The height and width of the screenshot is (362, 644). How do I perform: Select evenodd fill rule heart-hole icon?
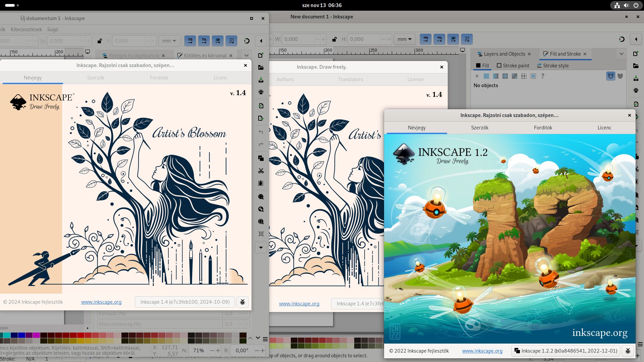(611, 76)
